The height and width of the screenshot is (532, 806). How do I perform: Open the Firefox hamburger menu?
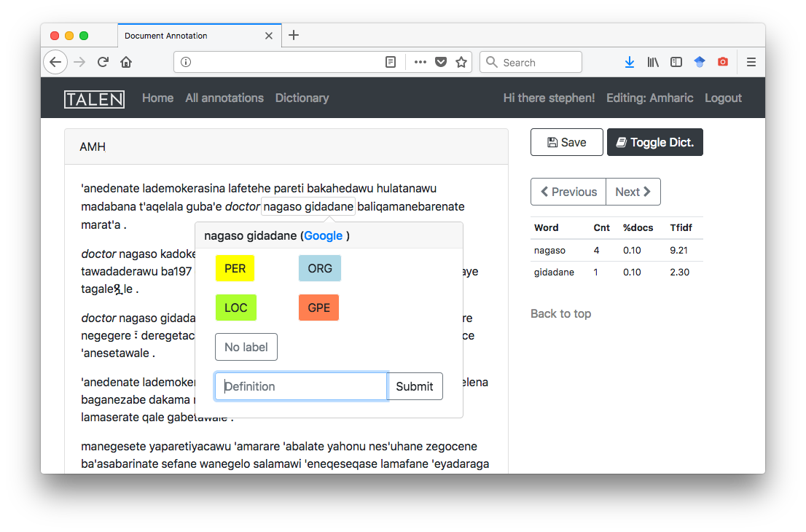point(751,62)
